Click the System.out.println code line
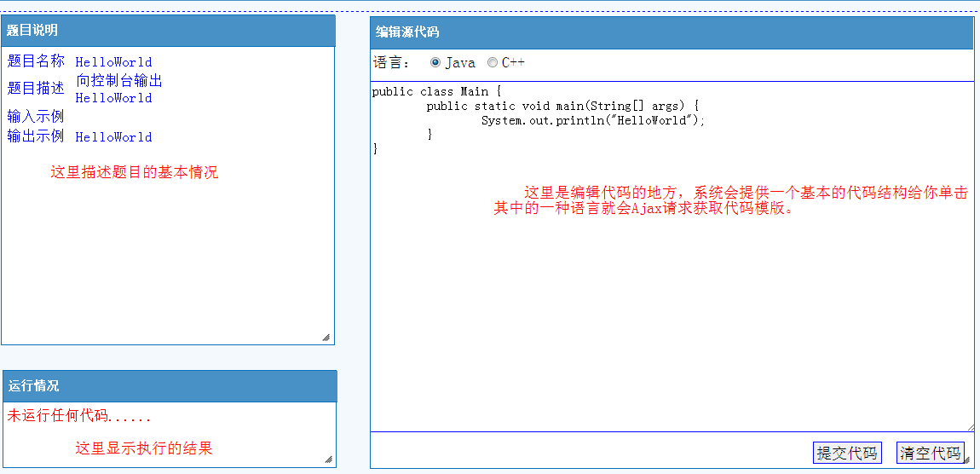The height and width of the screenshot is (474, 980). click(593, 121)
